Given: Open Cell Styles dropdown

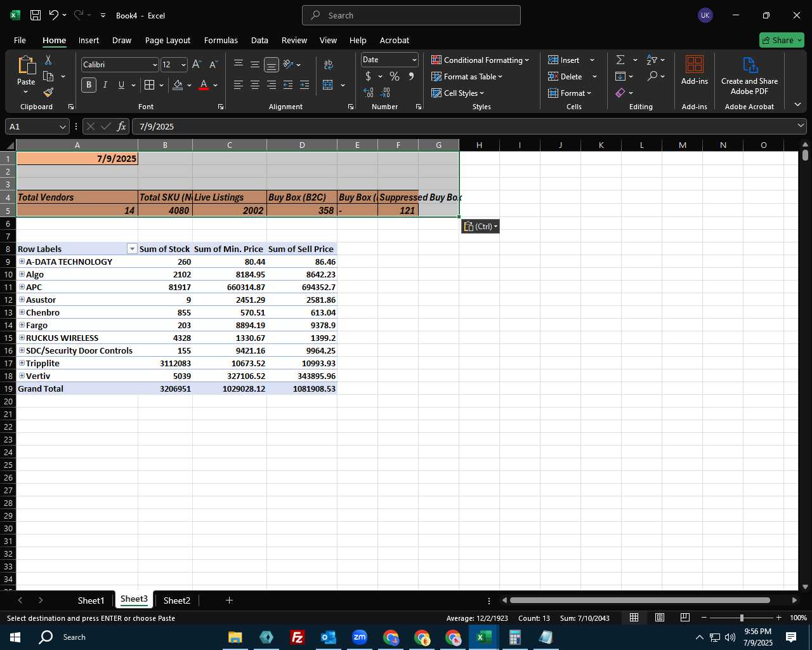Looking at the screenshot, I should click(x=457, y=93).
